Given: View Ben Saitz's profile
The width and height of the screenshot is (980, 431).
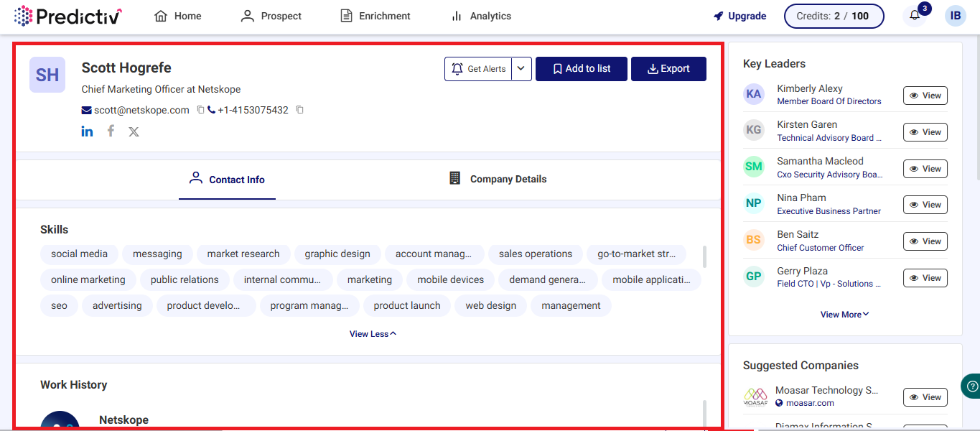Looking at the screenshot, I should tap(925, 241).
